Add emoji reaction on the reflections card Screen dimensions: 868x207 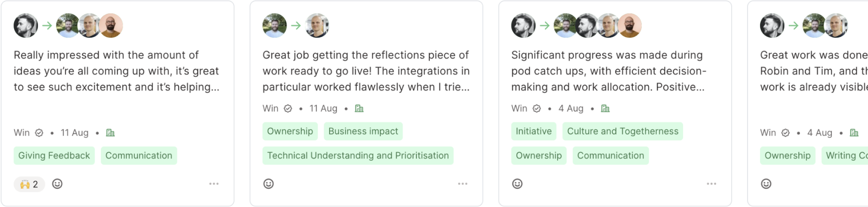pyautogui.click(x=269, y=184)
